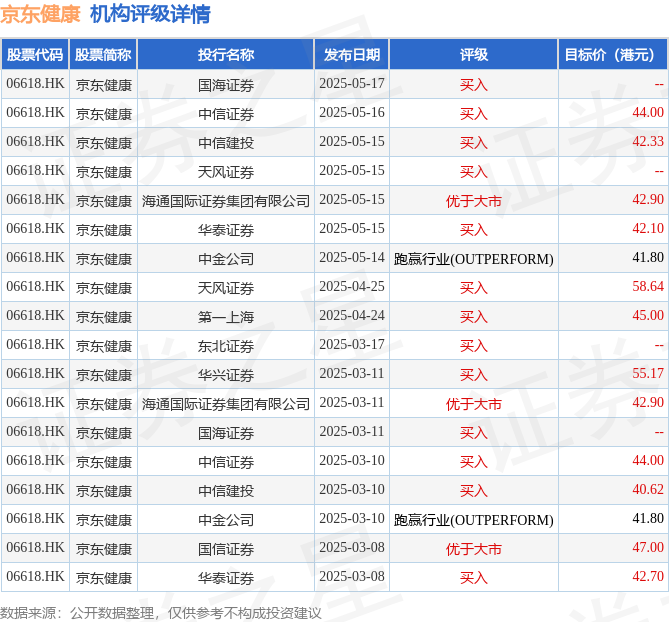This screenshot has height=622, width=669.
Task: Select target price 42.33
Action: [x=648, y=142]
